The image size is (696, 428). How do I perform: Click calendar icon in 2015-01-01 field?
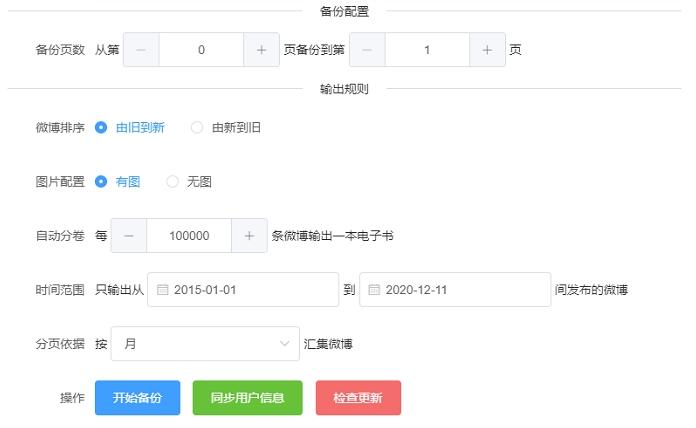(x=163, y=290)
